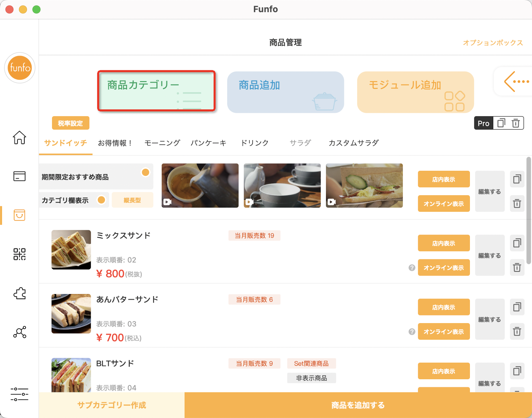532x418 pixels.
Task: Click the 縦長型 layout button
Action: 132,200
